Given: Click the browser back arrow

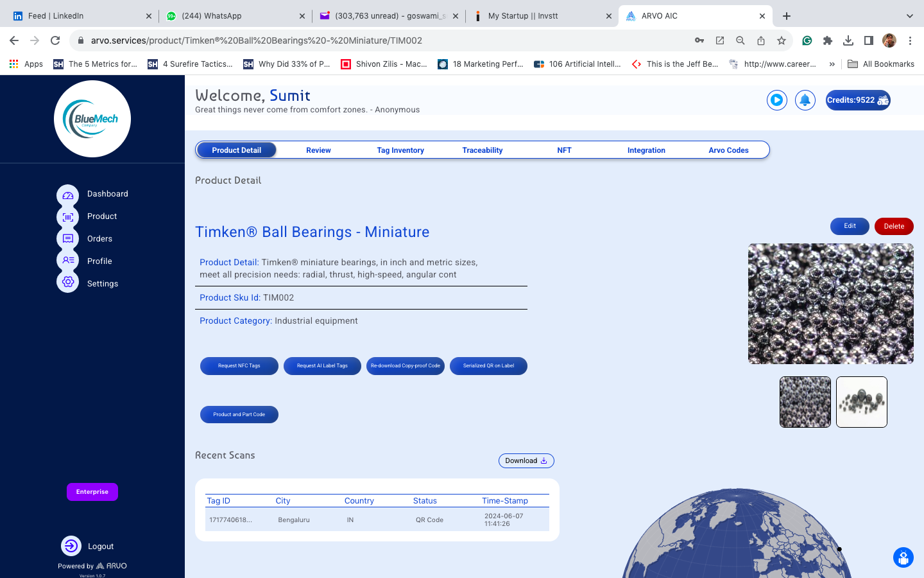Looking at the screenshot, I should 14,40.
